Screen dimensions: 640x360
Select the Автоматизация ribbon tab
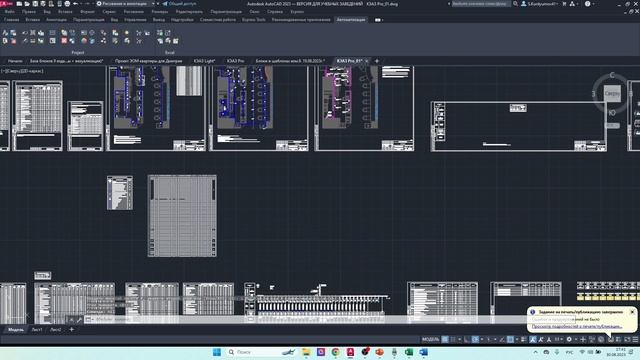351,20
